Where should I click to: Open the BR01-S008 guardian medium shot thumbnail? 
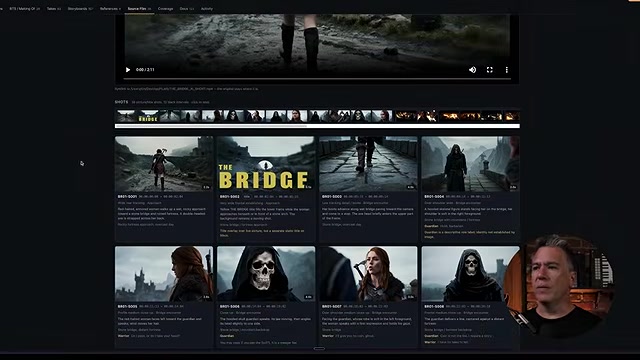tap(471, 273)
